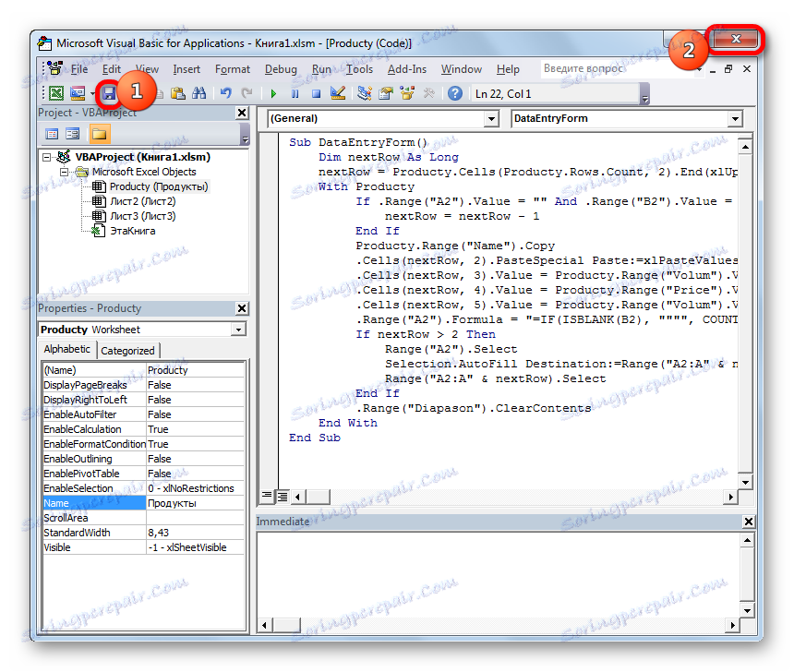This screenshot has width=794, height=672.
Task: Click the StandardWidth value 8,43
Action: [x=195, y=533]
